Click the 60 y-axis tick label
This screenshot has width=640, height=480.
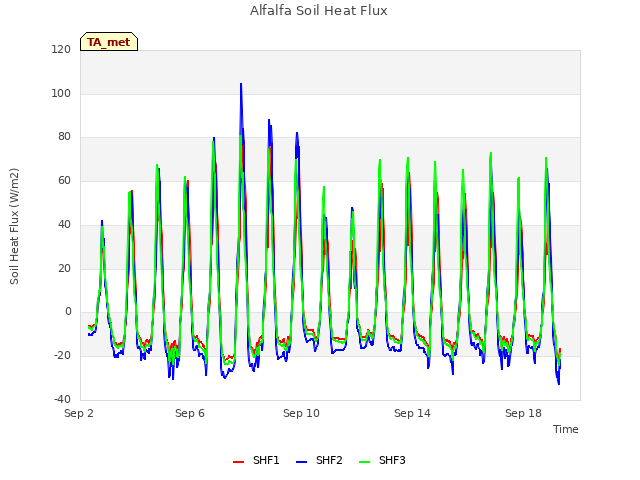64,180
